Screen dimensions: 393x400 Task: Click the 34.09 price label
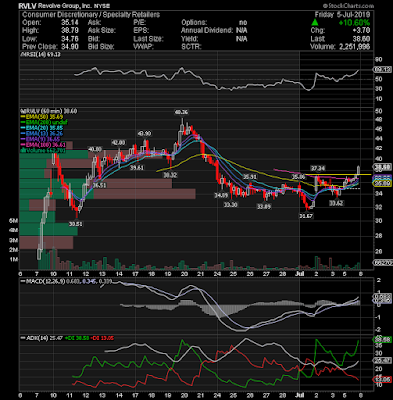tap(221, 195)
